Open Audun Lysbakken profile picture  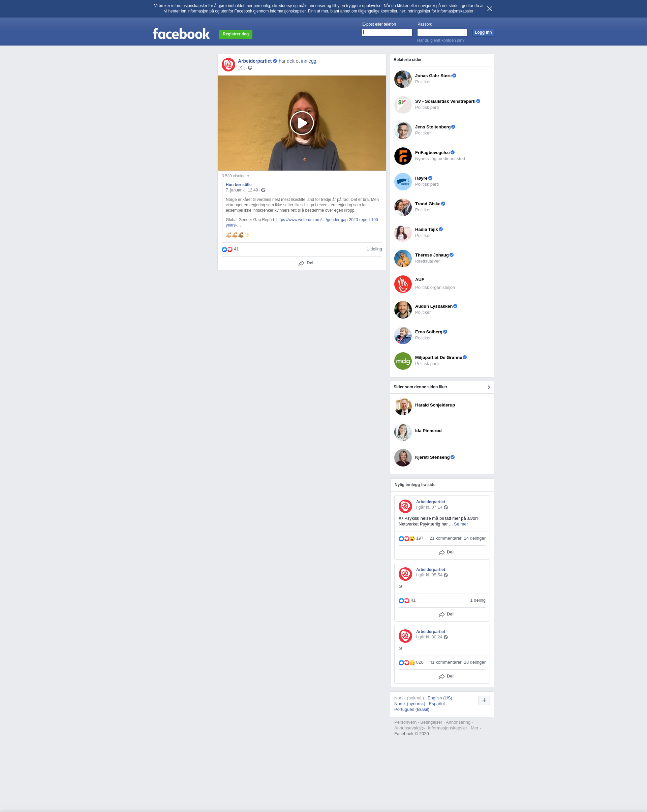tap(403, 309)
